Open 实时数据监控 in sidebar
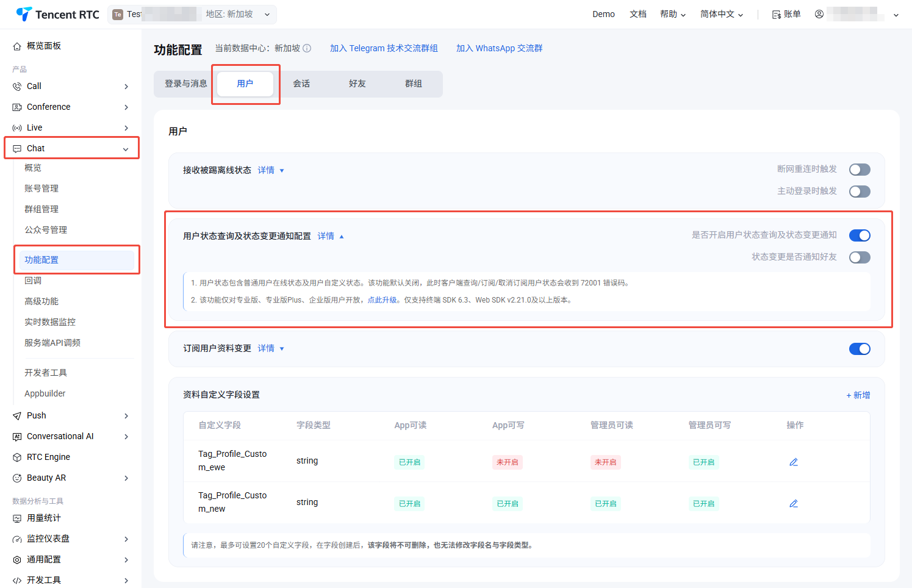 pyautogui.click(x=50, y=322)
